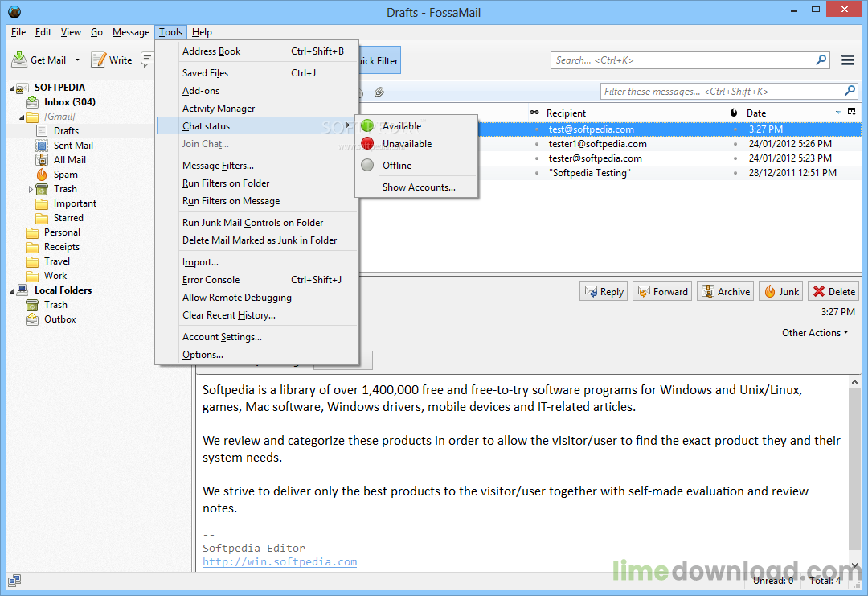Image resolution: width=868 pixels, height=596 pixels.
Task: Toggle junk status dot for tester1@softpedia.com row
Action: tap(735, 143)
